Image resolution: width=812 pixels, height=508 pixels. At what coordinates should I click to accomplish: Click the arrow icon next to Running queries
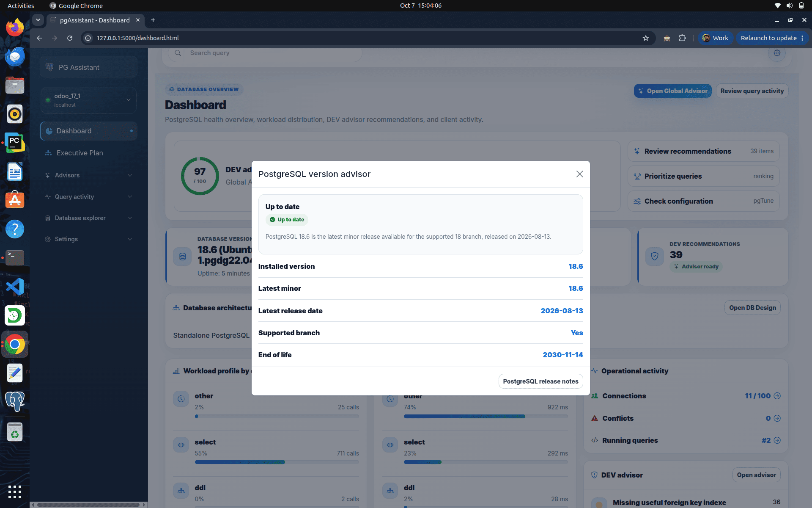[x=777, y=440]
